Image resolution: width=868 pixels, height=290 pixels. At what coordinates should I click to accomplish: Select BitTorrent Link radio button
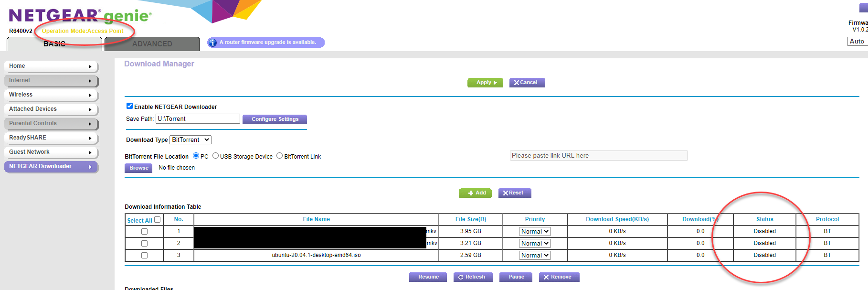pos(280,156)
